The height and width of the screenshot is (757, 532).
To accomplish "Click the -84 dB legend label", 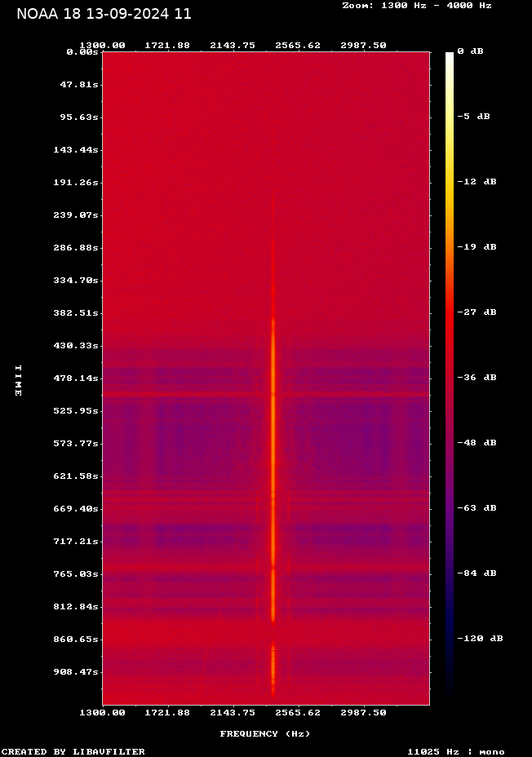I will (x=477, y=573).
